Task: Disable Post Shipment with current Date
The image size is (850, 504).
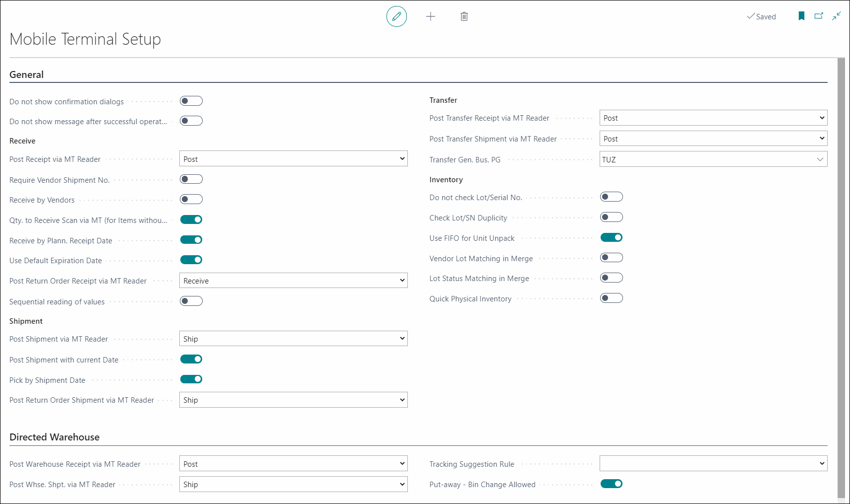Action: click(x=191, y=359)
